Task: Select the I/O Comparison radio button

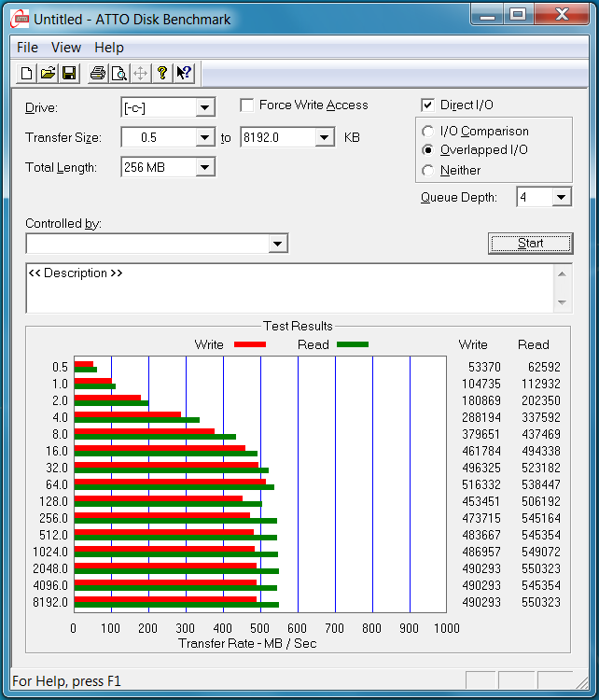Action: pos(427,132)
